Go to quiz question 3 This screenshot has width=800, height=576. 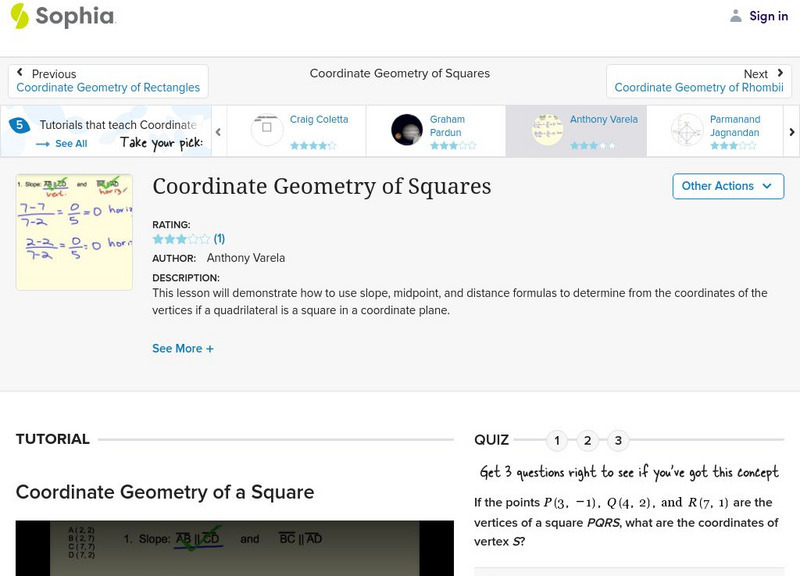point(619,441)
